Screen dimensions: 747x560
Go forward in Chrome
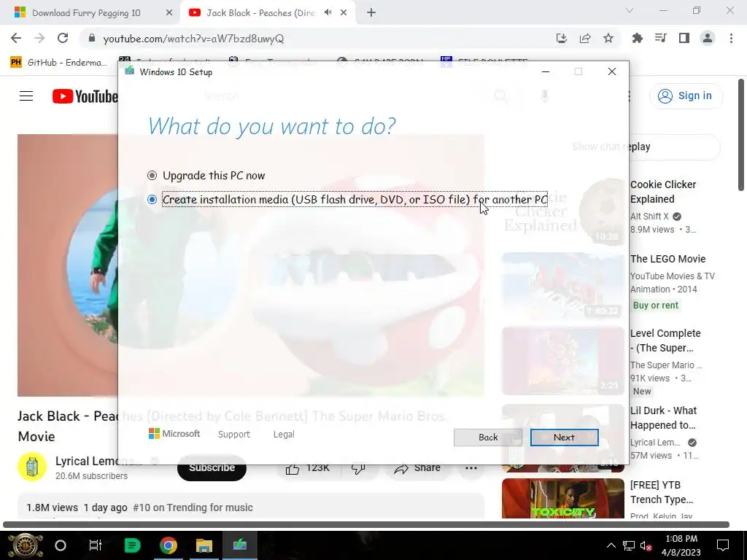(39, 38)
